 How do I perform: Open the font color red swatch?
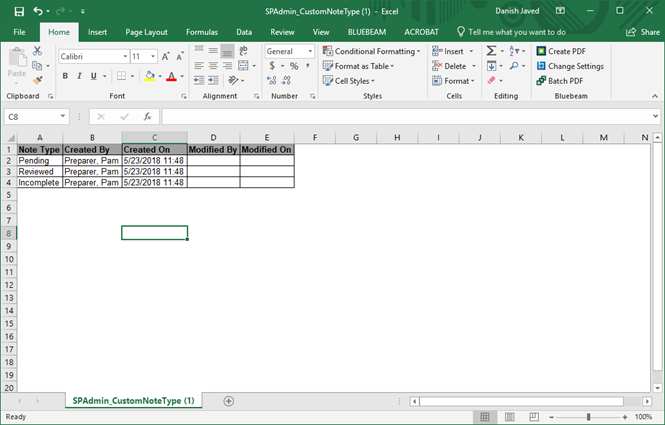tap(171, 76)
